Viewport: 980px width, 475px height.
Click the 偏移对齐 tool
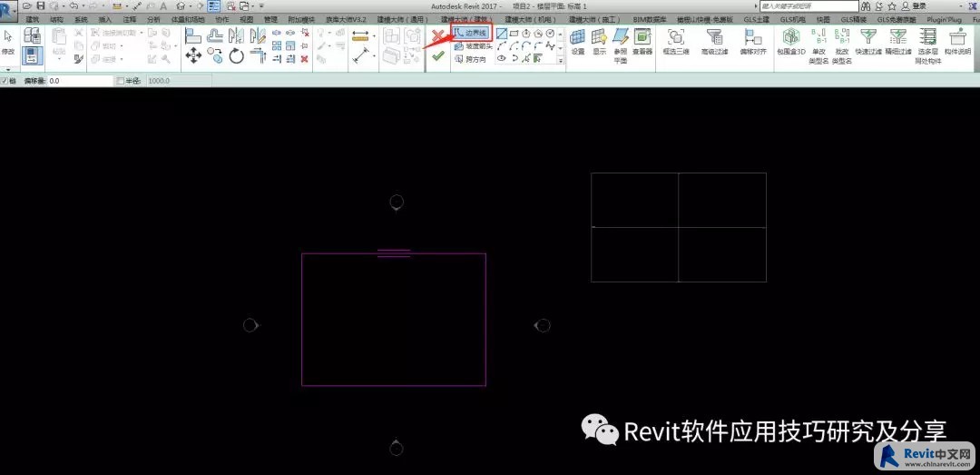pos(752,42)
